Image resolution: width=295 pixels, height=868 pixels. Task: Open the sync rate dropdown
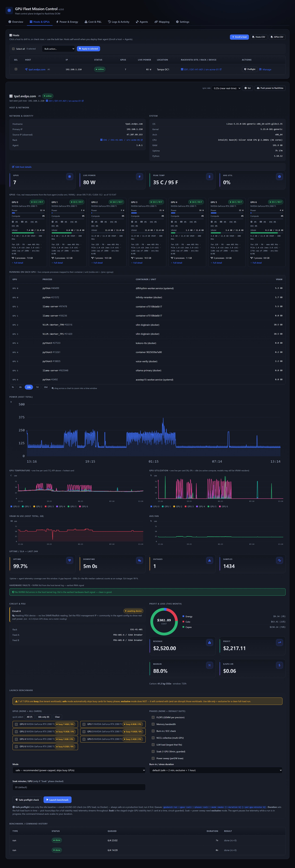(227, 88)
